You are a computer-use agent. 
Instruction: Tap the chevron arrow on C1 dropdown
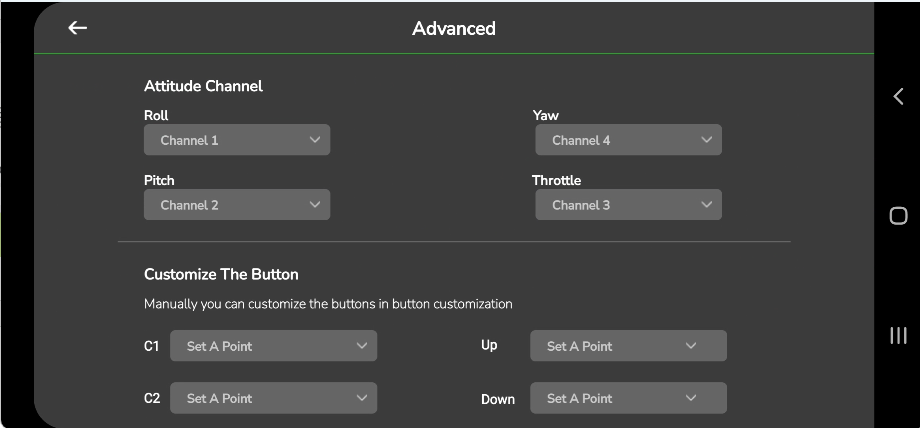[361, 346]
